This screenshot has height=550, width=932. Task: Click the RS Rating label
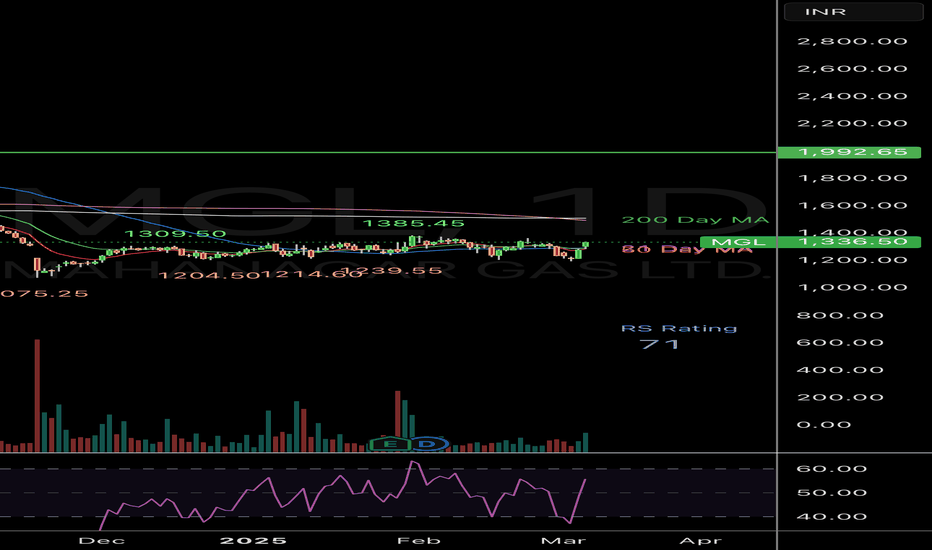click(x=679, y=328)
